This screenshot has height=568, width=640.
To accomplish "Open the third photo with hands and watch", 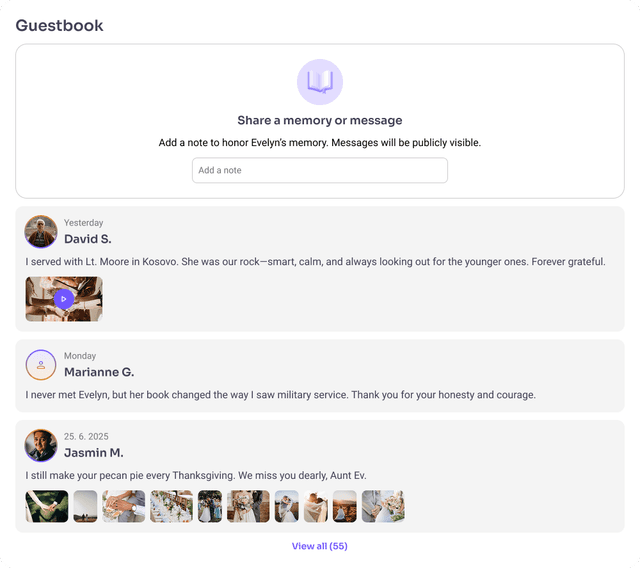I will [x=124, y=506].
